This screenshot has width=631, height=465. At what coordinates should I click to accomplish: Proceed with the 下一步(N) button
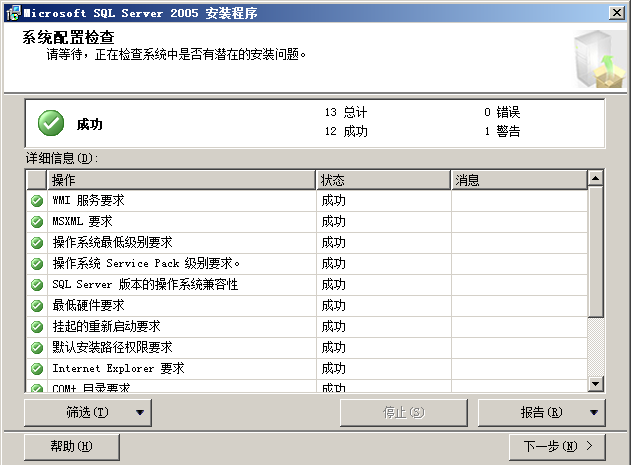pyautogui.click(x=557, y=446)
